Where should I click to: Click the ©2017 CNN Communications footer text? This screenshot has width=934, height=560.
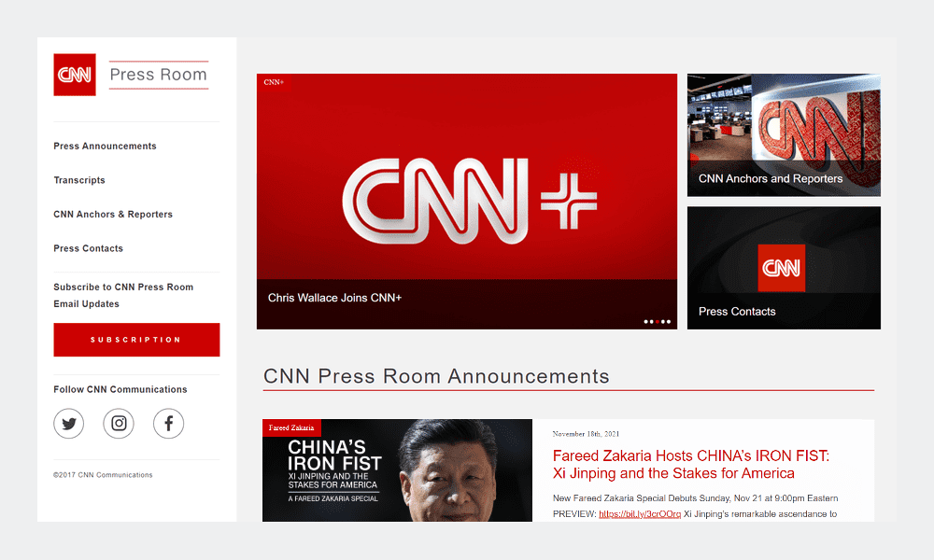pyautogui.click(x=103, y=475)
